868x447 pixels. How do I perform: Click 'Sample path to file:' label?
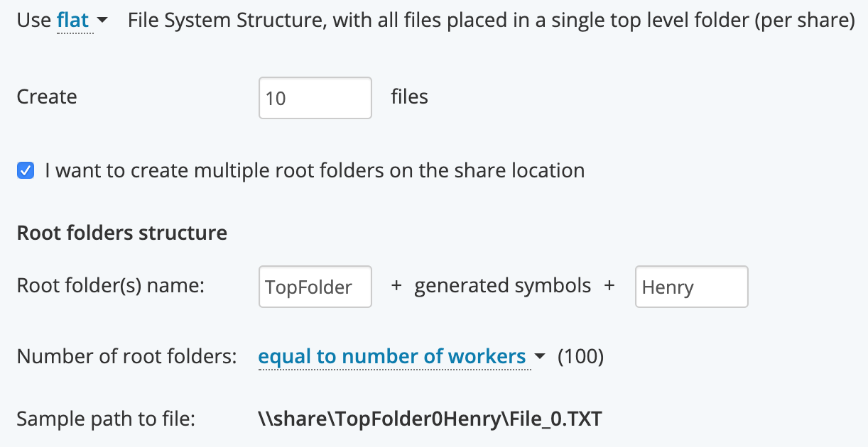point(106,419)
